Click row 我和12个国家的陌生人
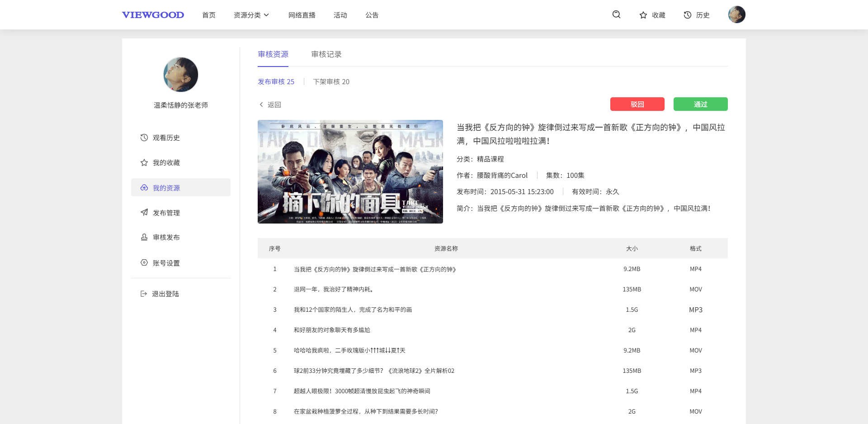Image resolution: width=868 pixels, height=424 pixels. click(493, 310)
